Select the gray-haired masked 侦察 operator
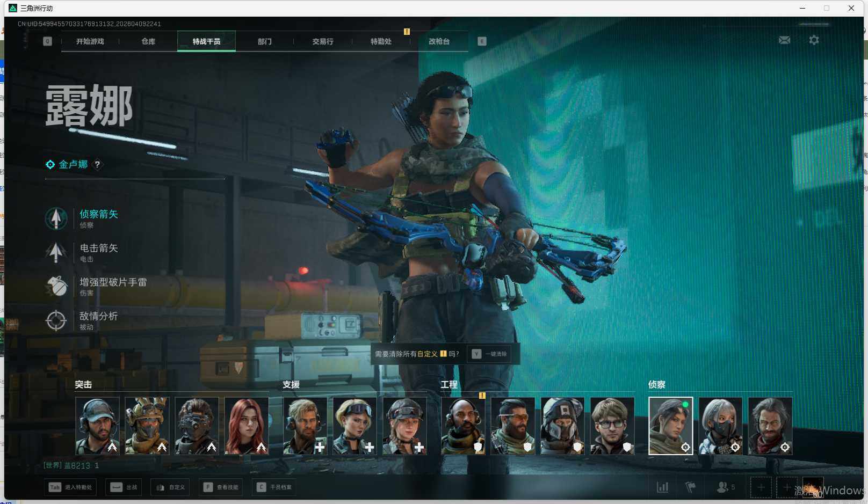868x504 pixels. coord(720,426)
